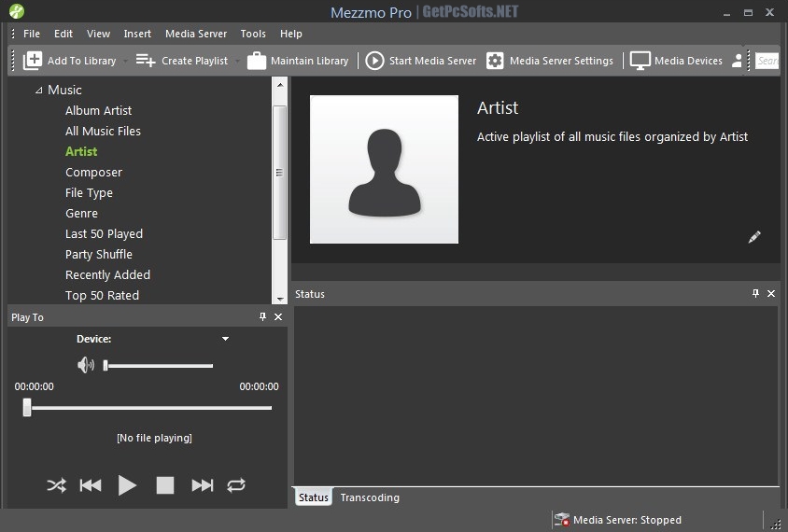Select All Music Files in the tree
This screenshot has width=788, height=532.
[x=103, y=131]
